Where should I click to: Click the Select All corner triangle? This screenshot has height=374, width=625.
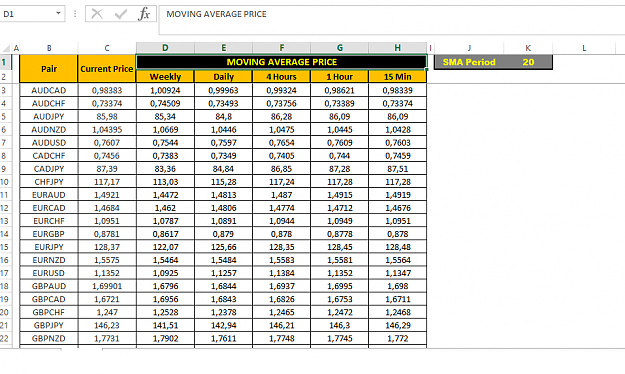pyautogui.click(x=6, y=48)
